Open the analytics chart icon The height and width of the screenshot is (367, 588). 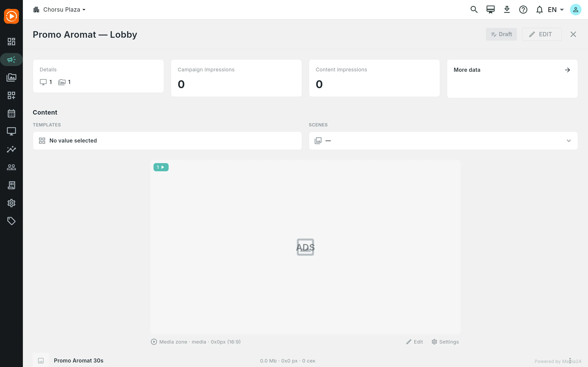coord(11,149)
